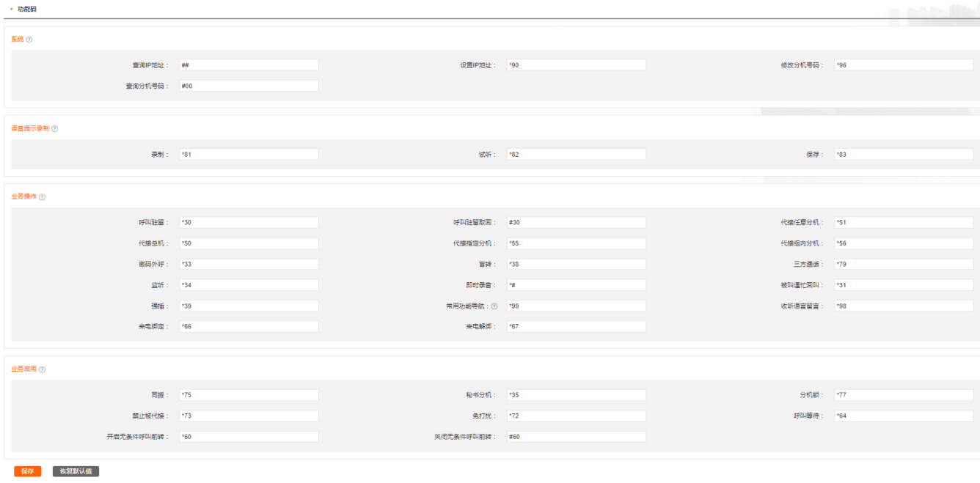Focus the 查询IP地址 input field
The height and width of the screenshot is (483, 980).
(249, 65)
